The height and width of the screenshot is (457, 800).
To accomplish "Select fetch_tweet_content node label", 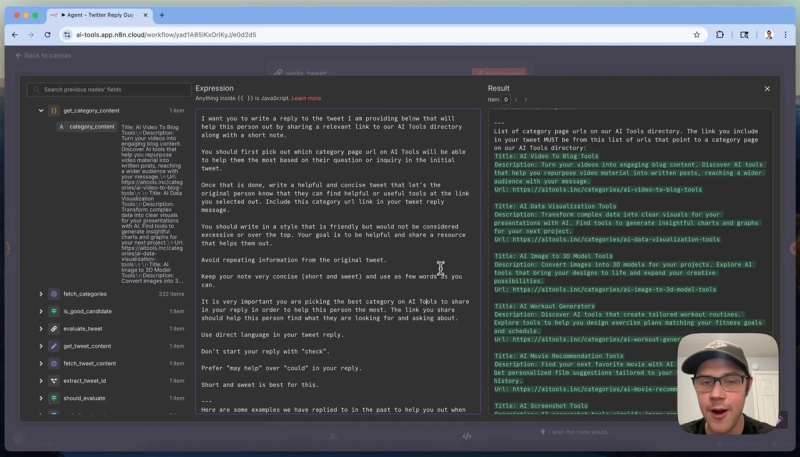I will 89,363.
